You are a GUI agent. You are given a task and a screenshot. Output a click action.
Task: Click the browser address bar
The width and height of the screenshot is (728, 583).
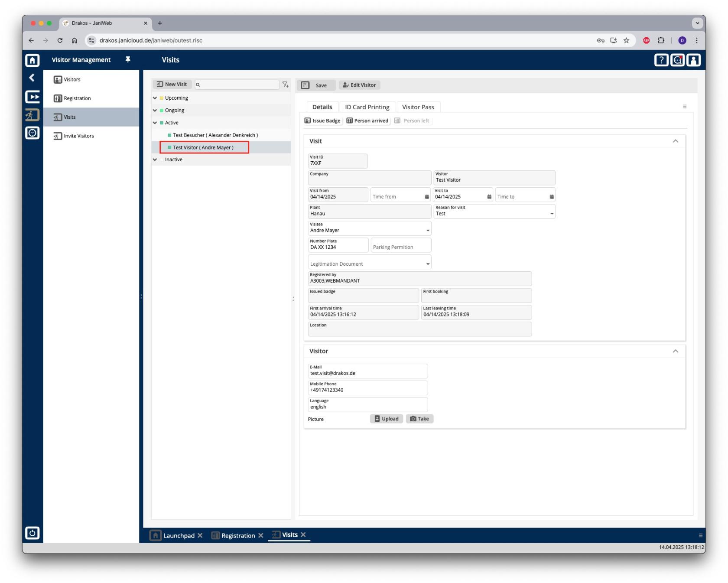pyautogui.click(x=338, y=40)
